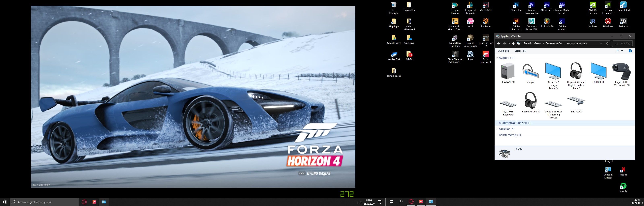Open the recent locations dropdown arrow

(509, 43)
